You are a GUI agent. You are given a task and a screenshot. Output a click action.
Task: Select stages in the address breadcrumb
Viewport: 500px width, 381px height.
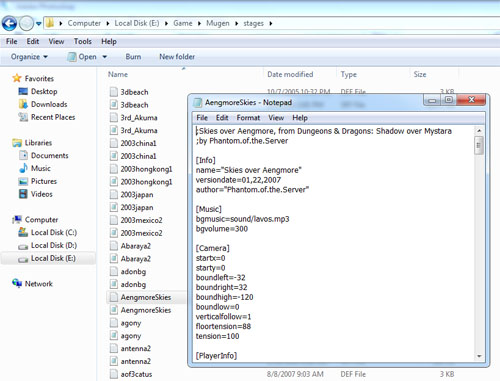click(253, 23)
